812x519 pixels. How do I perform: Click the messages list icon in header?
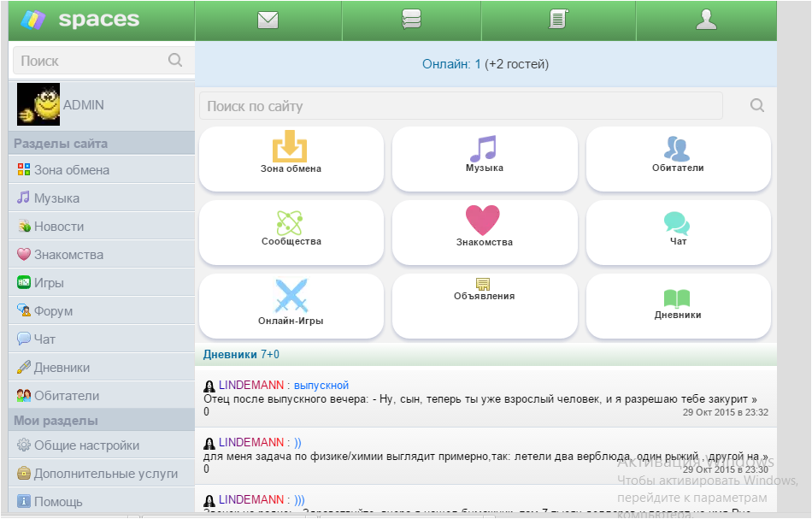412,21
